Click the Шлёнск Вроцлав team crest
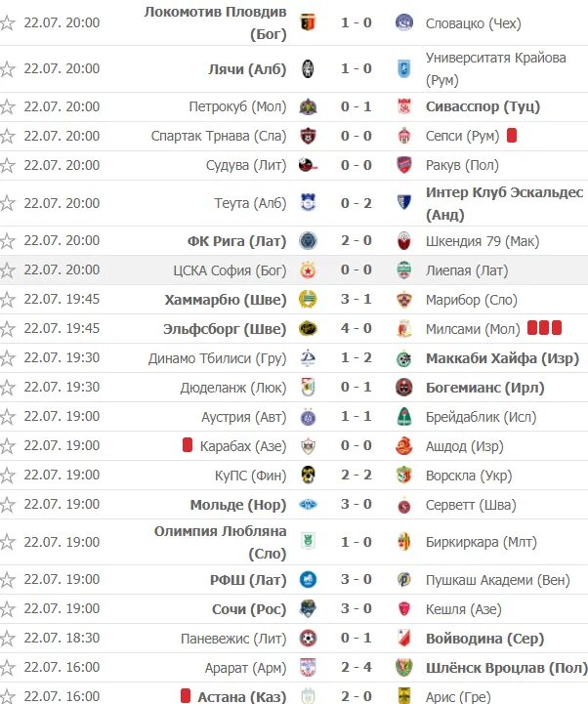This screenshot has width=588, height=704. 404,668
